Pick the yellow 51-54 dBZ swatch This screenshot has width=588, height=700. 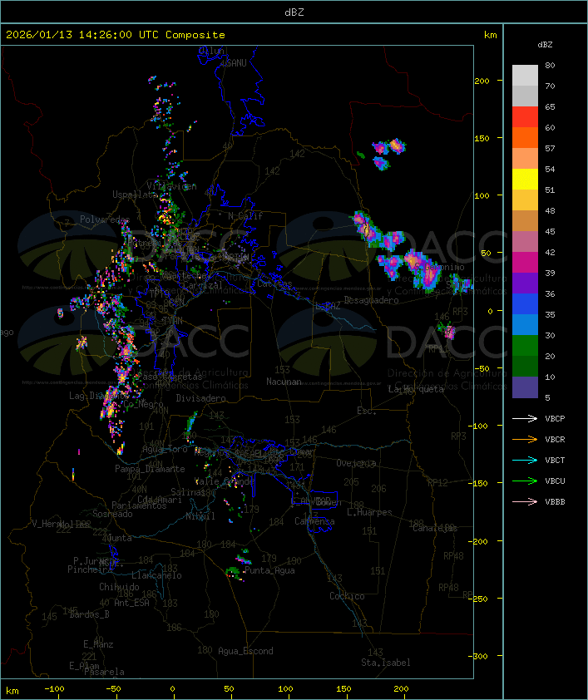pos(525,179)
